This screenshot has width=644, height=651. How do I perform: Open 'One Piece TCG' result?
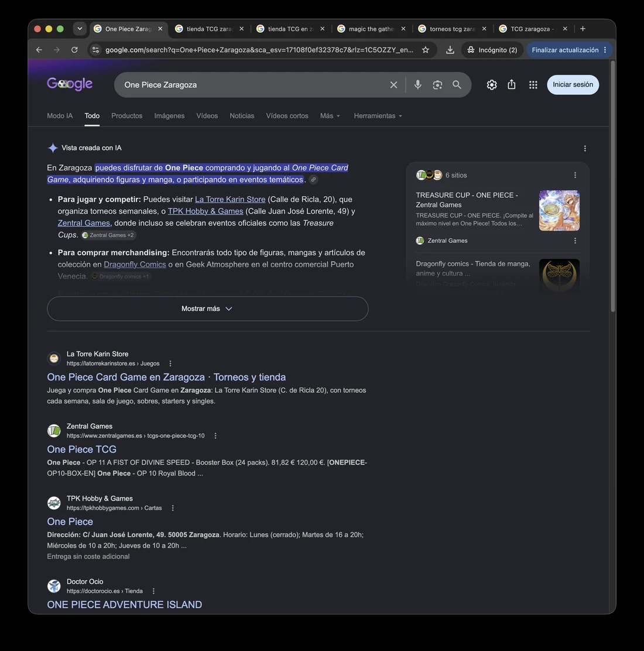point(81,449)
